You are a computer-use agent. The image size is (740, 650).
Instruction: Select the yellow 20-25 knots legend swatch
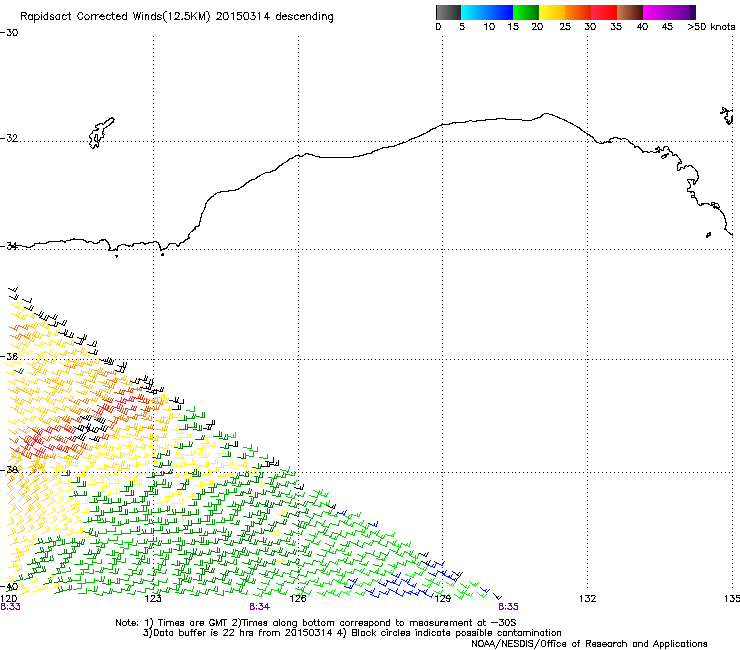pyautogui.click(x=551, y=12)
